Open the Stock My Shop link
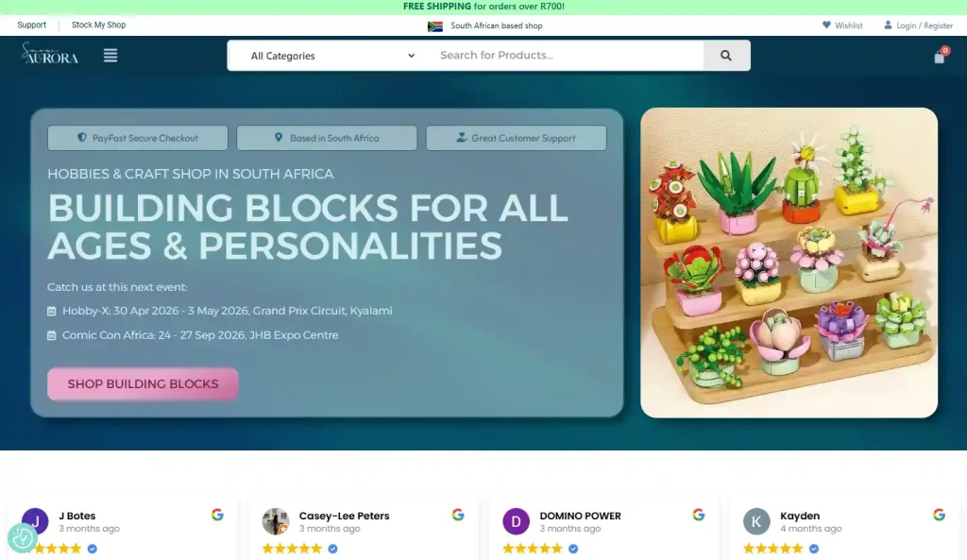967x560 pixels. [98, 25]
